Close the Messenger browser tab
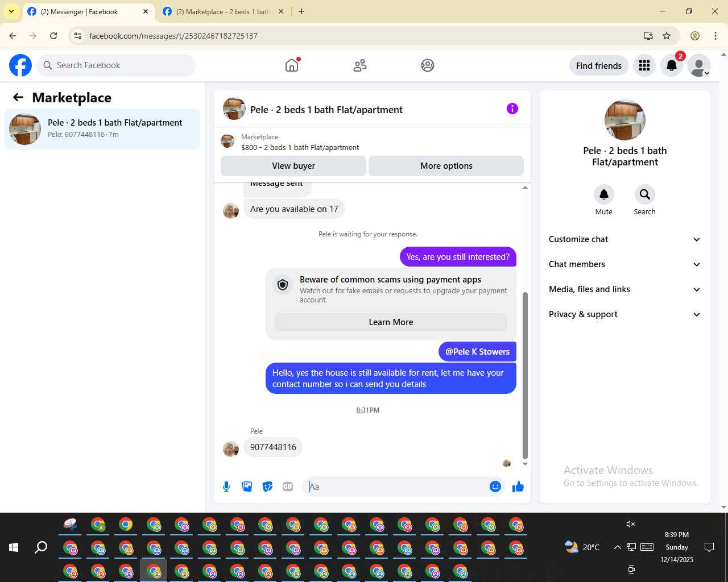728x582 pixels. (146, 11)
